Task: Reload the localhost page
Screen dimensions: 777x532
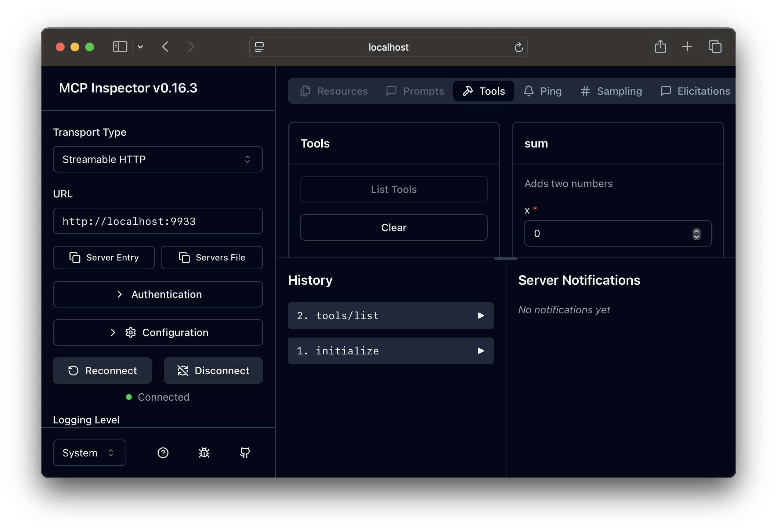Action: [x=518, y=47]
